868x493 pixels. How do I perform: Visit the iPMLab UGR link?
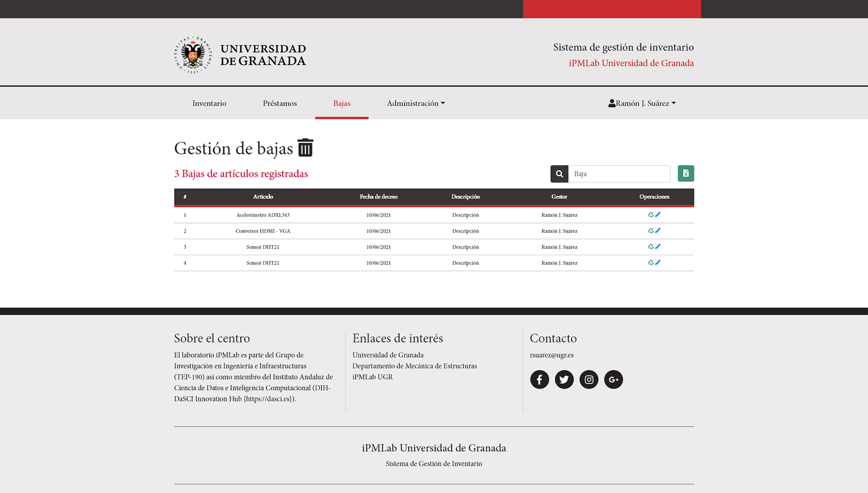click(372, 377)
